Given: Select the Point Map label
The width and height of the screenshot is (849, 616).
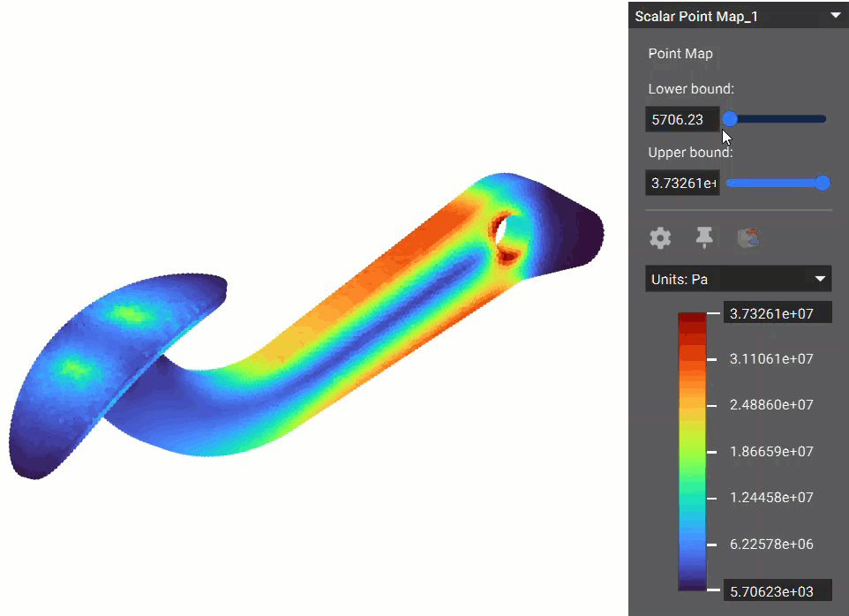Looking at the screenshot, I should (x=680, y=54).
